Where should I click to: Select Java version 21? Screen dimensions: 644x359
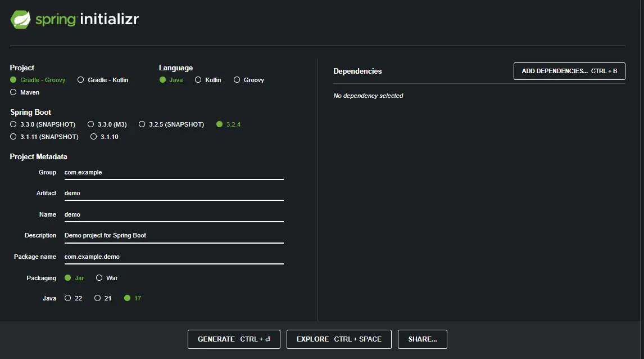103,298
